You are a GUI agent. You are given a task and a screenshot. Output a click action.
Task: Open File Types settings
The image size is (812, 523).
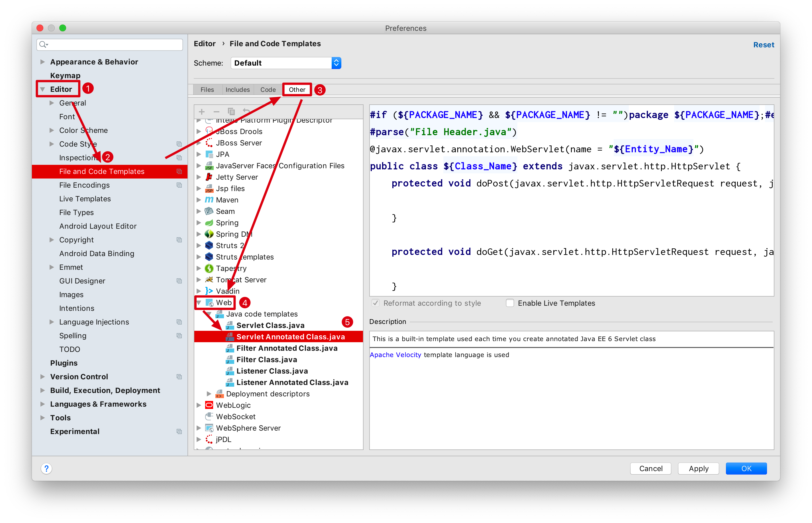tap(76, 212)
